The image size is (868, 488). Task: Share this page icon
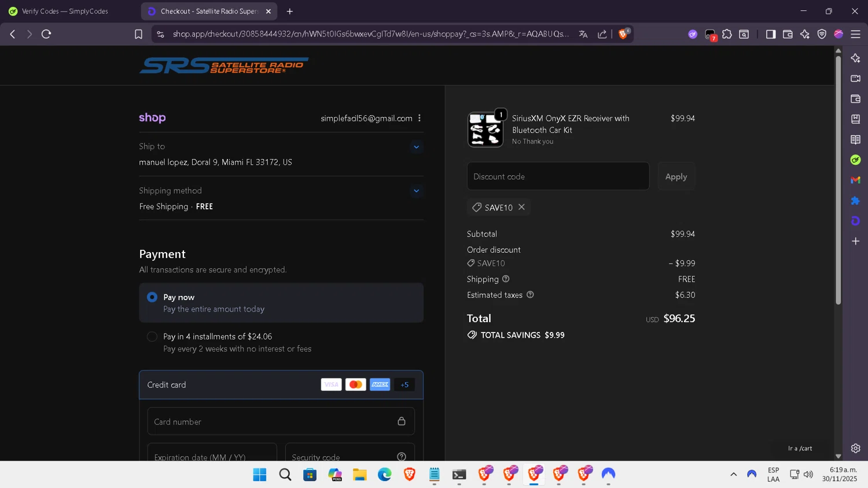point(602,34)
